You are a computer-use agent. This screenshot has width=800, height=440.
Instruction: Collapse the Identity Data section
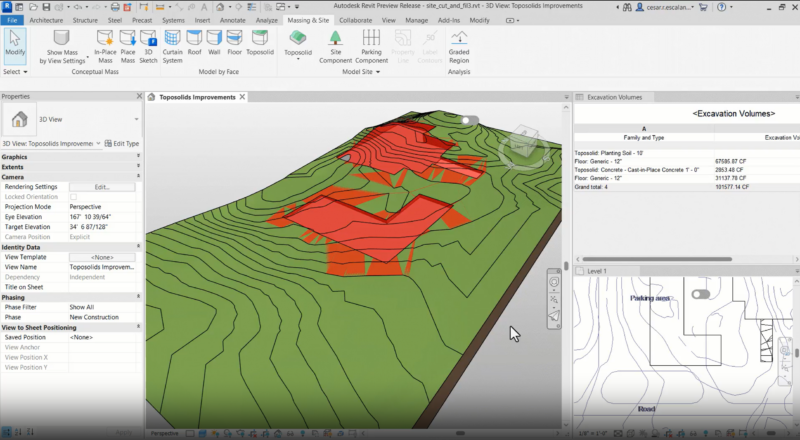pos(138,247)
